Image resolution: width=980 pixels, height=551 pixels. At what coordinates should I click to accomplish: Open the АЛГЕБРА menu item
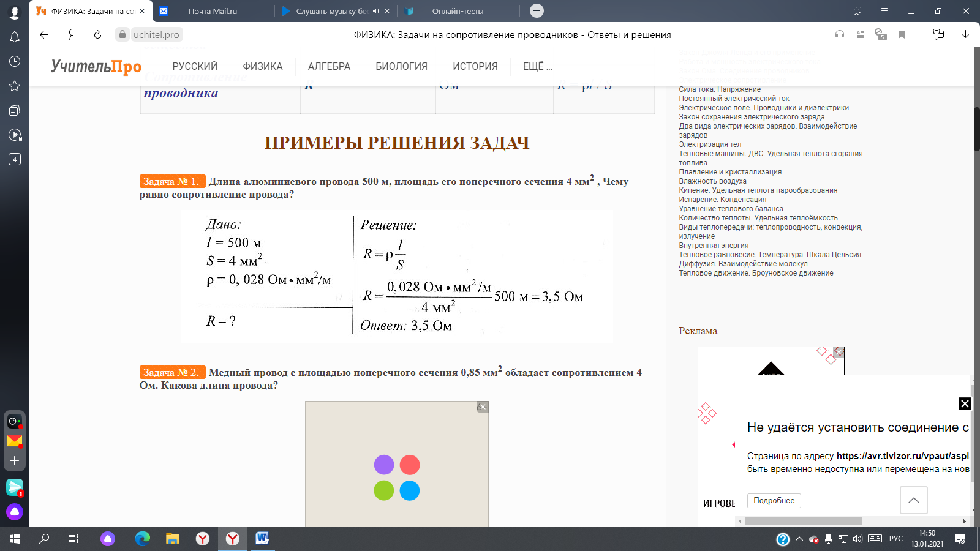pos(329,66)
